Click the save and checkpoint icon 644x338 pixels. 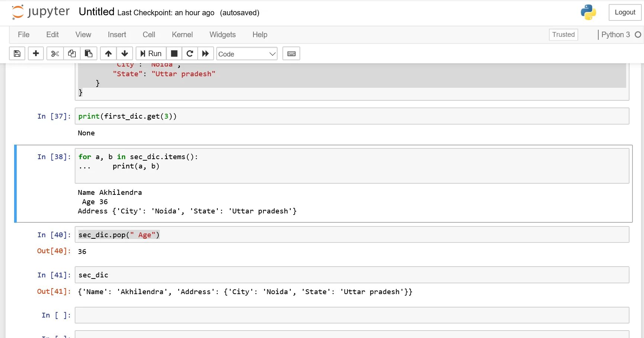pos(17,54)
